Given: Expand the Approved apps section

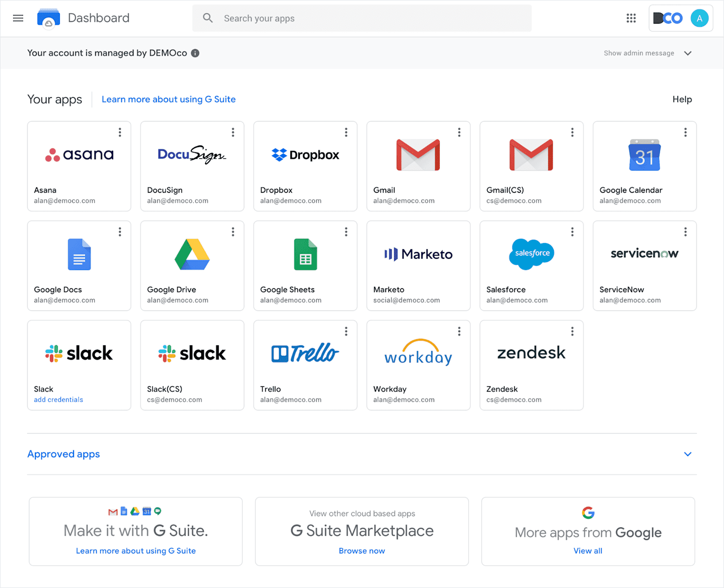Looking at the screenshot, I should coord(688,454).
